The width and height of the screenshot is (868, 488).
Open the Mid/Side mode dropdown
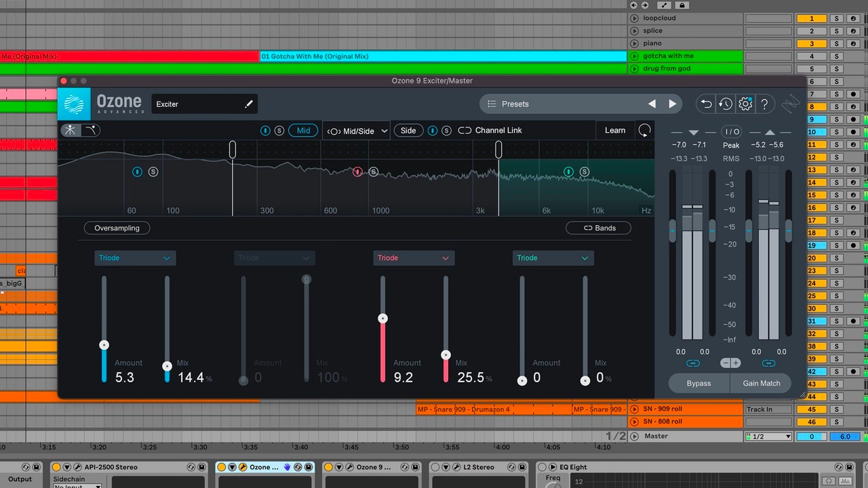click(357, 131)
